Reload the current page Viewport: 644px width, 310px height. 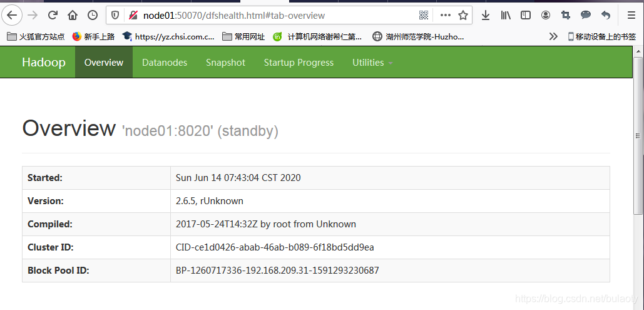(x=53, y=15)
